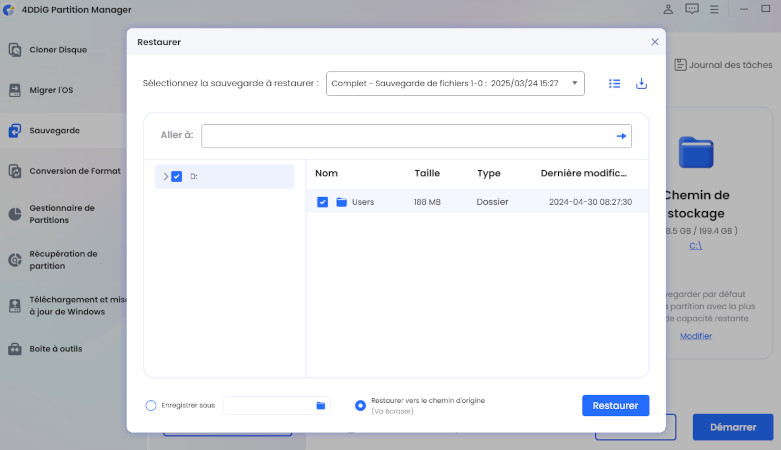The height and width of the screenshot is (450, 781).
Task: Click the folder browse icon next to Enregistrer sous
Action: [321, 405]
